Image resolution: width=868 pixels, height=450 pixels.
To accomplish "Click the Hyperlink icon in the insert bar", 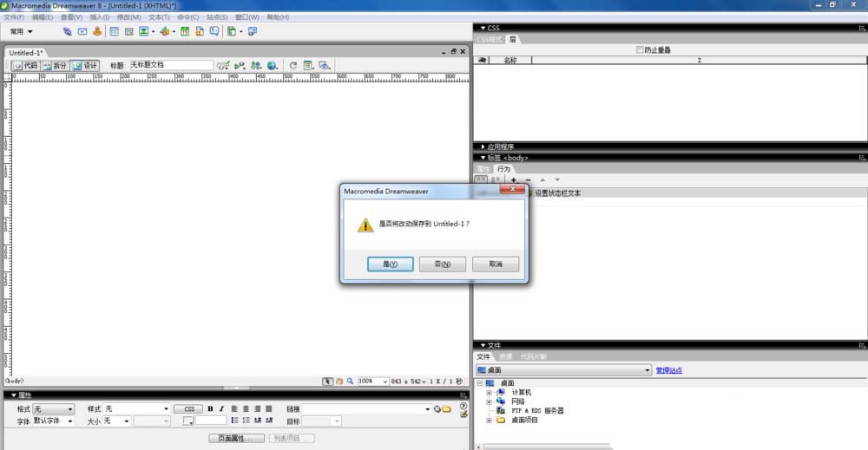I will point(67,31).
